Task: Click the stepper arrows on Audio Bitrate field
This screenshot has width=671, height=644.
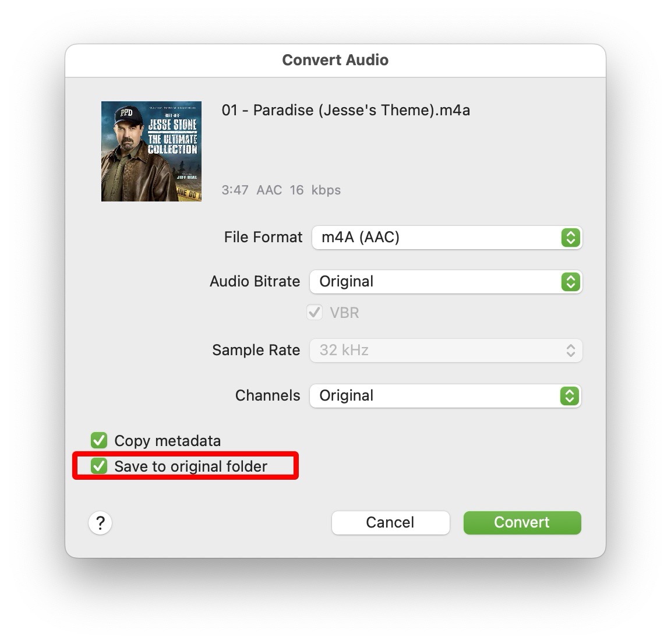Action: pyautogui.click(x=569, y=282)
